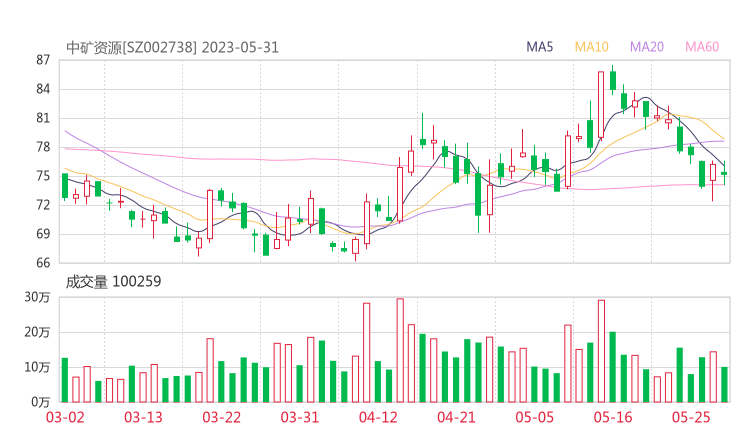Viewport: 740px width, 440px height.
Task: Click the 03-22 date axis label
Action: click(221, 417)
